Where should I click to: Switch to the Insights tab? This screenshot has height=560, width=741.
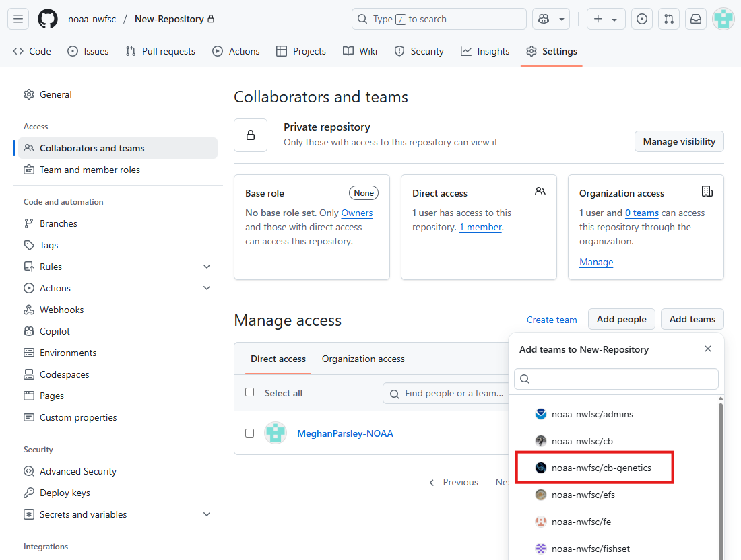(485, 51)
